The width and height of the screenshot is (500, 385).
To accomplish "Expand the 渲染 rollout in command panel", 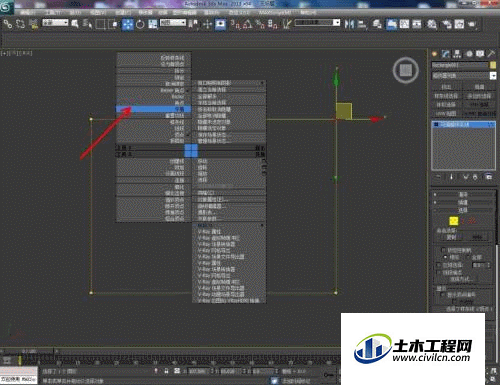I will pyautogui.click(x=463, y=194).
